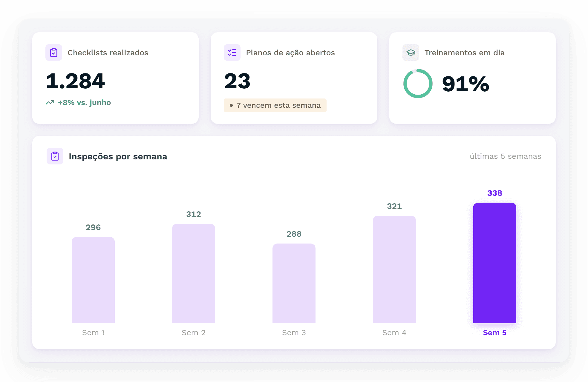588x382 pixels.
Task: Select the Sem 2 bar showing 312
Action: point(194,273)
